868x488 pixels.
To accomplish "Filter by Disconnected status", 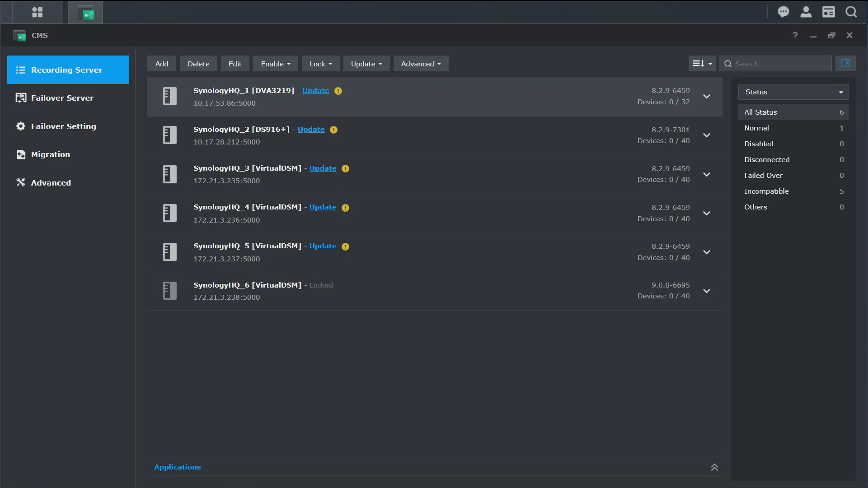I will coord(793,159).
